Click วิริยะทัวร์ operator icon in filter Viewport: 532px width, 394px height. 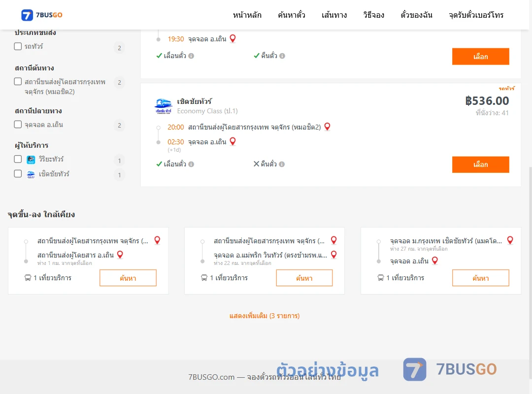click(31, 160)
